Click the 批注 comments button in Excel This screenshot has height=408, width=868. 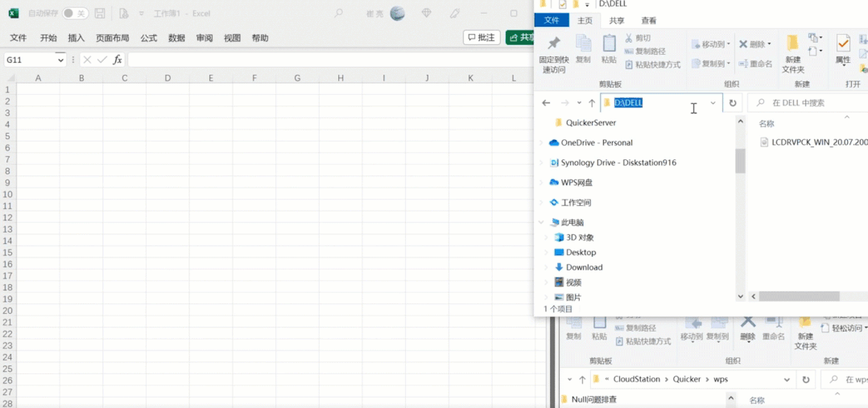pos(482,38)
